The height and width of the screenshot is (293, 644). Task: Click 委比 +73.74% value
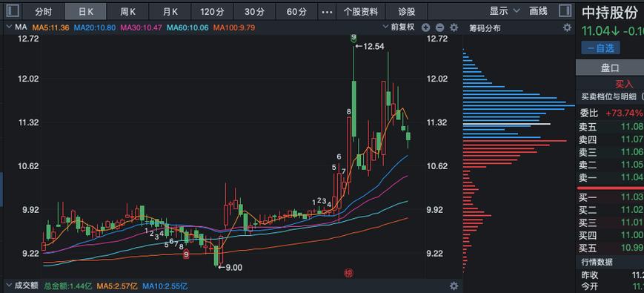[x=623, y=113]
